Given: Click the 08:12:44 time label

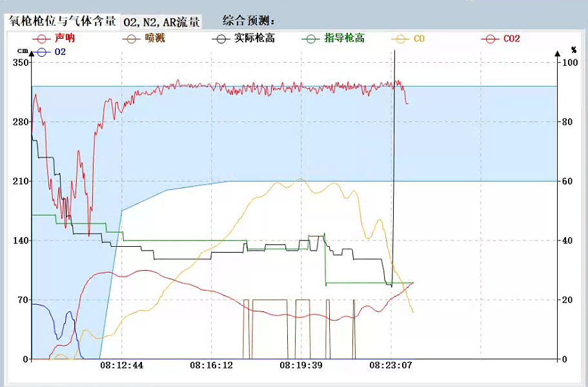Looking at the screenshot, I should 121,365.
